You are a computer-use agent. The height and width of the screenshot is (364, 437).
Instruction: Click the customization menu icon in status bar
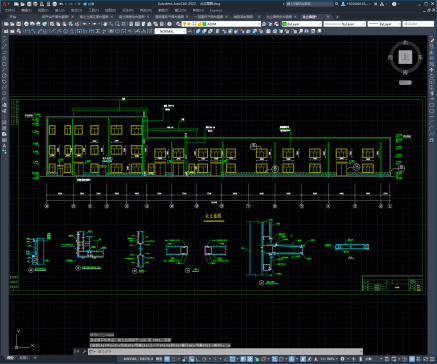tap(432, 359)
